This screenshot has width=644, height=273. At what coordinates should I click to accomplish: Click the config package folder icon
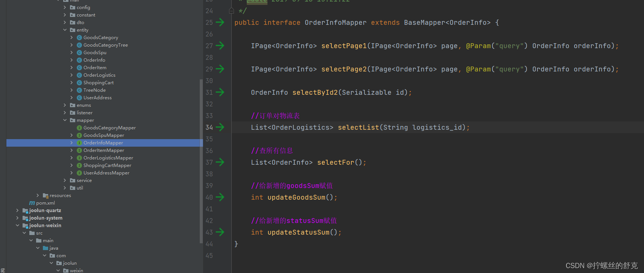point(73,8)
